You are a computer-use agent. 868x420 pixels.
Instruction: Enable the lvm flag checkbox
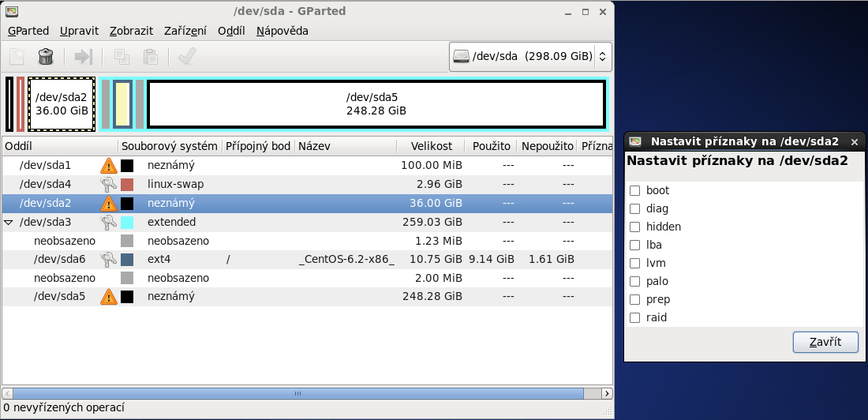click(635, 263)
